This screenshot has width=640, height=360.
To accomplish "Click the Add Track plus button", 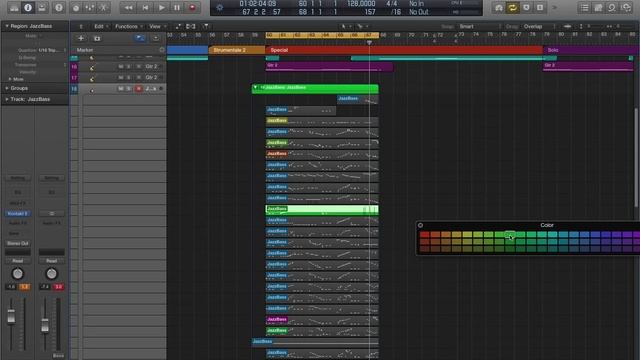I will tap(81, 38).
